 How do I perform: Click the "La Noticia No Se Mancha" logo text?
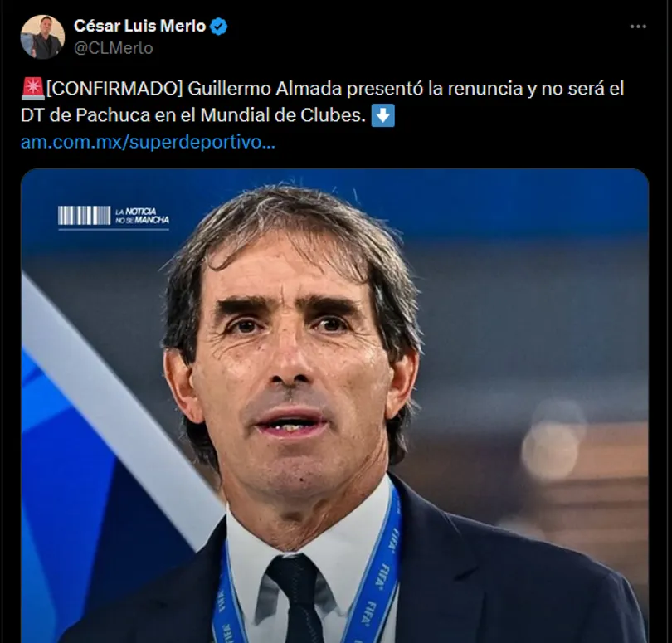[142, 216]
